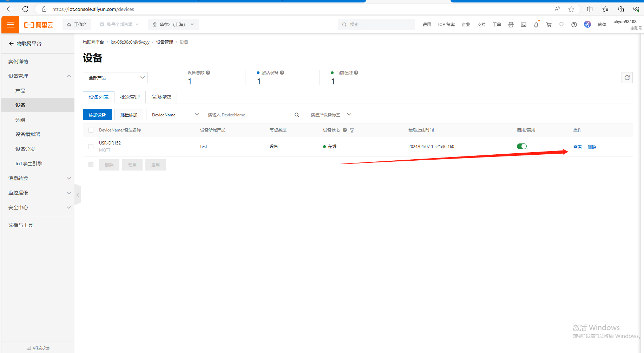Open the shopping cart icon
This screenshot has height=353, width=644.
548,25
